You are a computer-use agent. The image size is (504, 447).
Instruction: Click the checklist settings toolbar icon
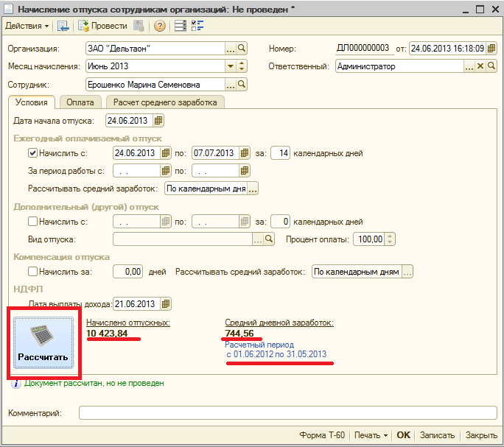197,26
